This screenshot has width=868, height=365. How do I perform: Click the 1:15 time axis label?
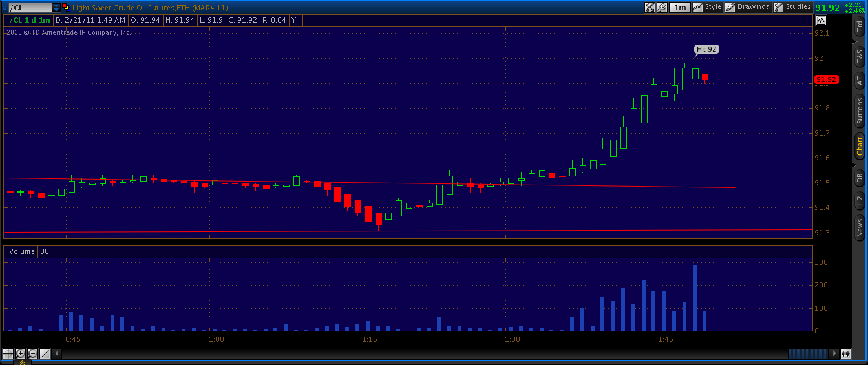(370, 339)
